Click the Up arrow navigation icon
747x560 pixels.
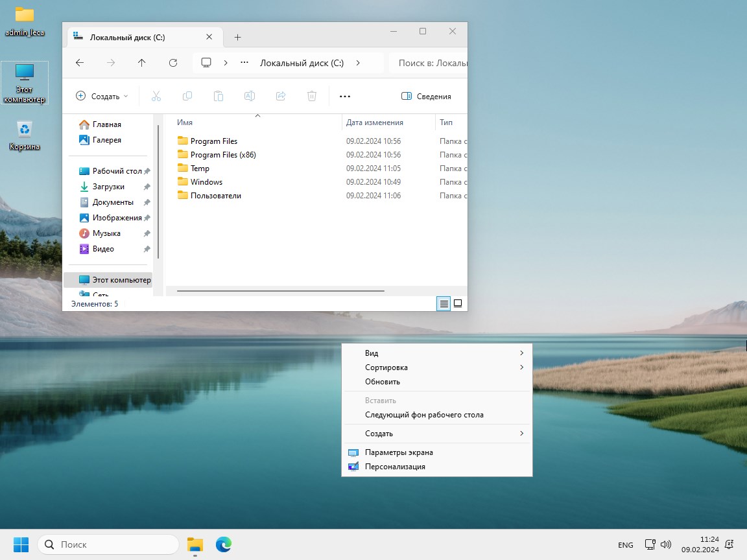coord(142,63)
